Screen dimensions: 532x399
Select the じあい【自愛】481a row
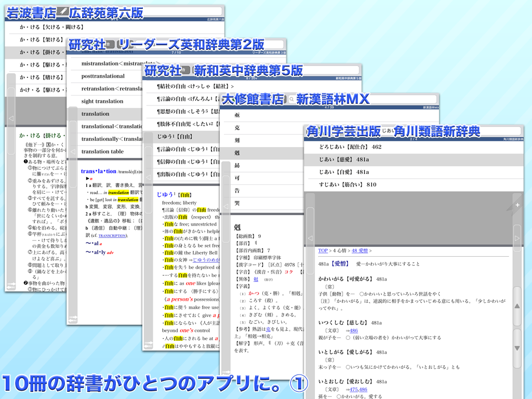coord(413,172)
